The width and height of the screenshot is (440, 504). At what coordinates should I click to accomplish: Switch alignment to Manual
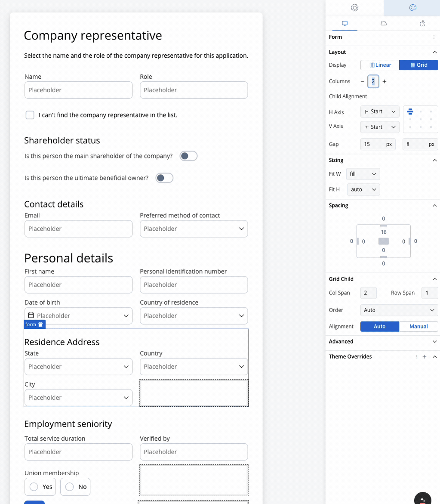pos(418,327)
